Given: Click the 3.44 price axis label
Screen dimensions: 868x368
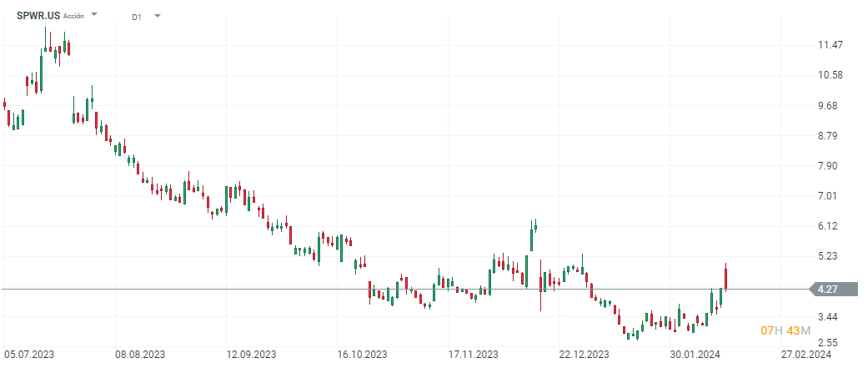Looking at the screenshot, I should click(x=830, y=317).
